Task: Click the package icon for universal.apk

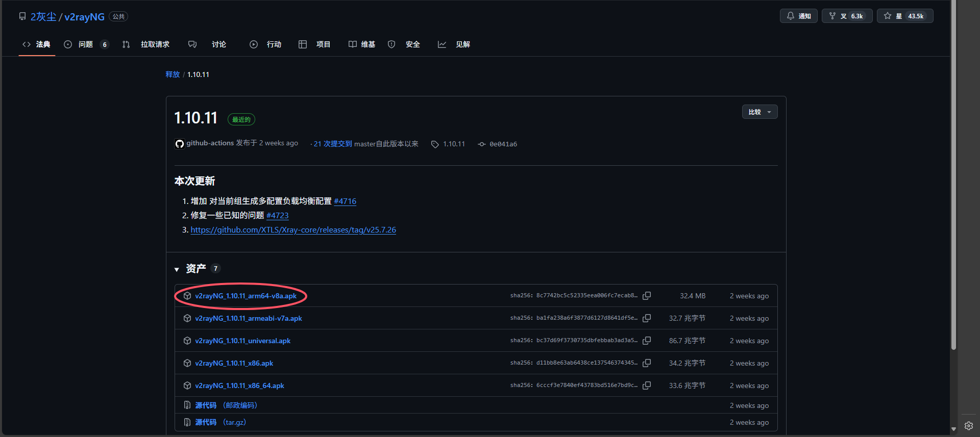Action: (187, 341)
